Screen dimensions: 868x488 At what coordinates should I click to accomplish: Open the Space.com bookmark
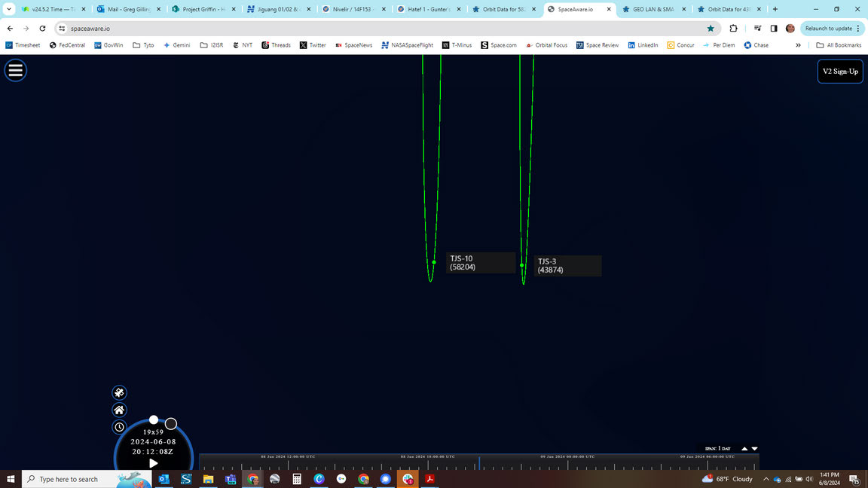(x=499, y=45)
